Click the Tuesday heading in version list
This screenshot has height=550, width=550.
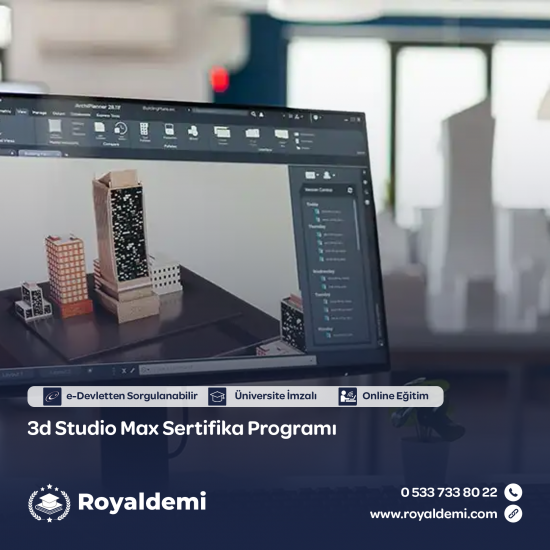coord(322,294)
